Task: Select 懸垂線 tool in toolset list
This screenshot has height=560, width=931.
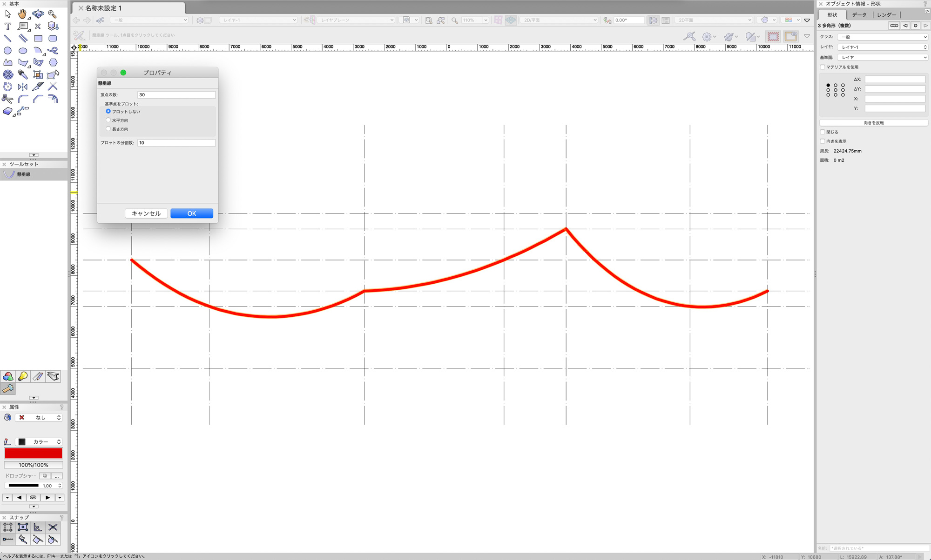Action: (34, 174)
